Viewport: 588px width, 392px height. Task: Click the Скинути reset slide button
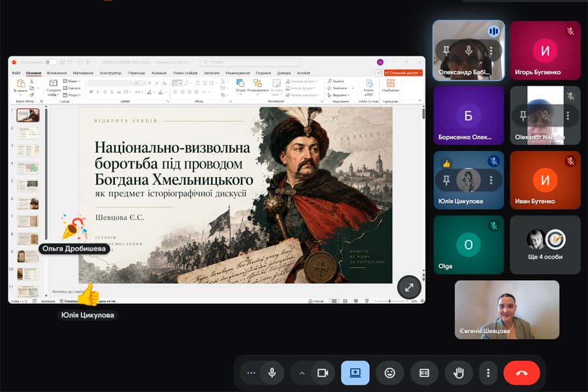tap(72, 88)
